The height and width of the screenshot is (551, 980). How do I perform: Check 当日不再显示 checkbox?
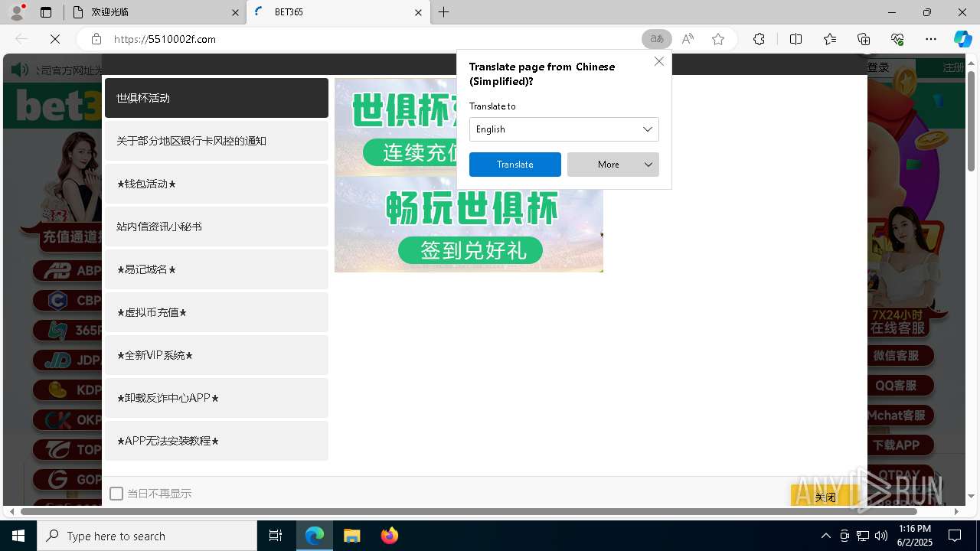point(116,494)
